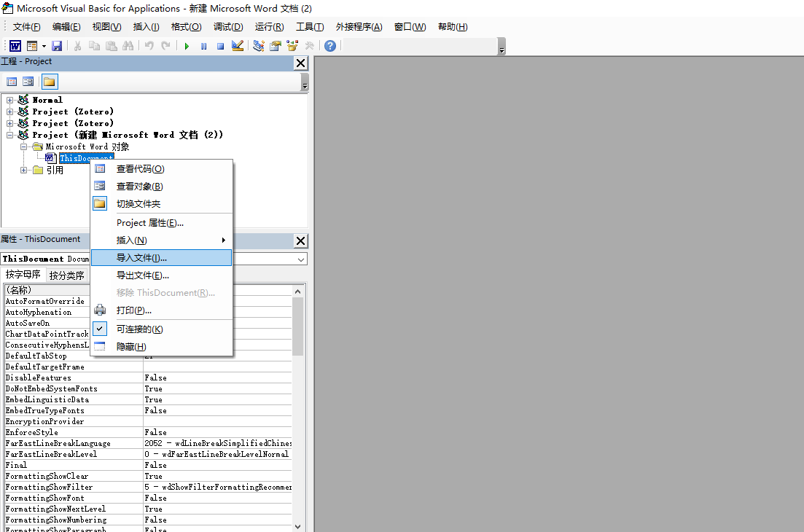The width and height of the screenshot is (804, 532).
Task: Expand the second Project (Zotero) node
Action: [9, 123]
